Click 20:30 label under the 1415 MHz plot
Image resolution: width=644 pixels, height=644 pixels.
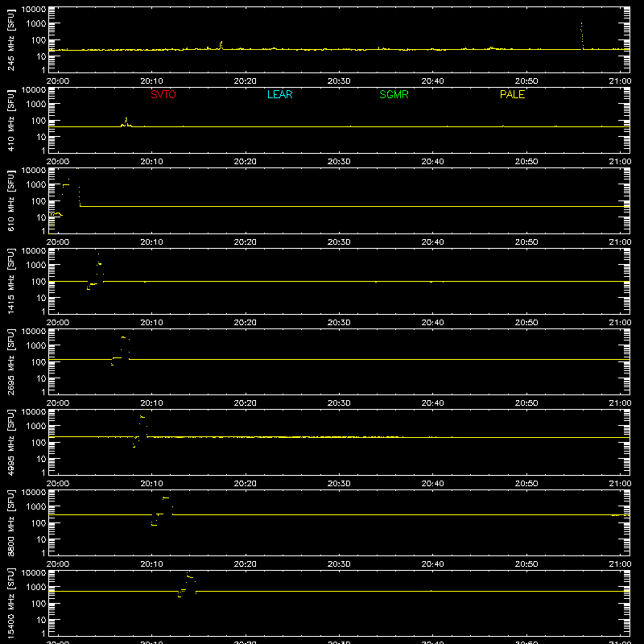pyautogui.click(x=339, y=323)
